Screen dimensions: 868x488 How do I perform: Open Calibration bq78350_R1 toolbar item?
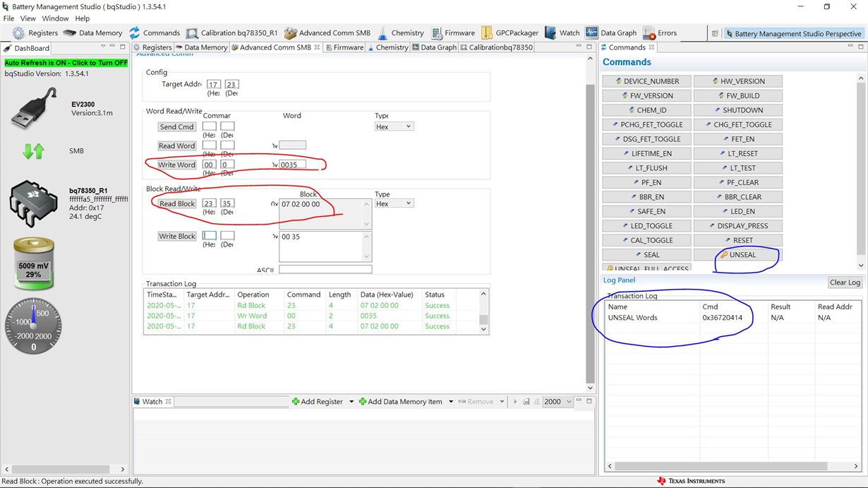232,32
